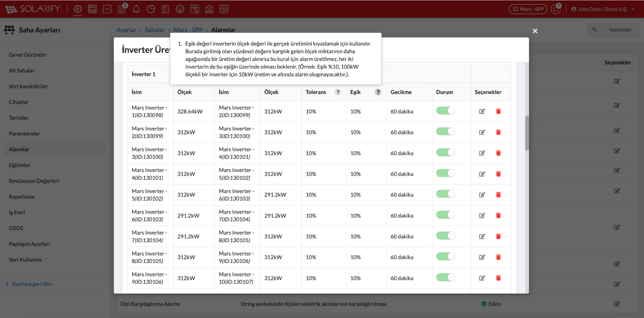
Task: Toggle Durum switch for Mars Inverter-4 row
Action: coord(446,173)
